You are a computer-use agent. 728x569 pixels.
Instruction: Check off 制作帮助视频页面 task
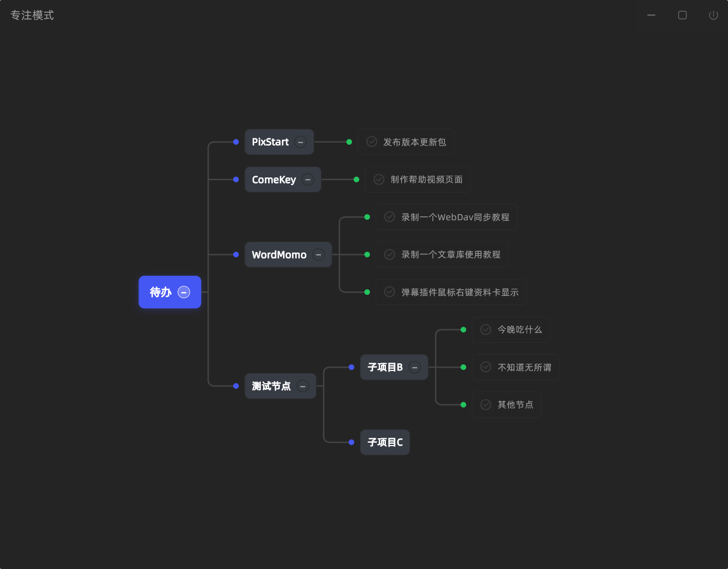[379, 180]
